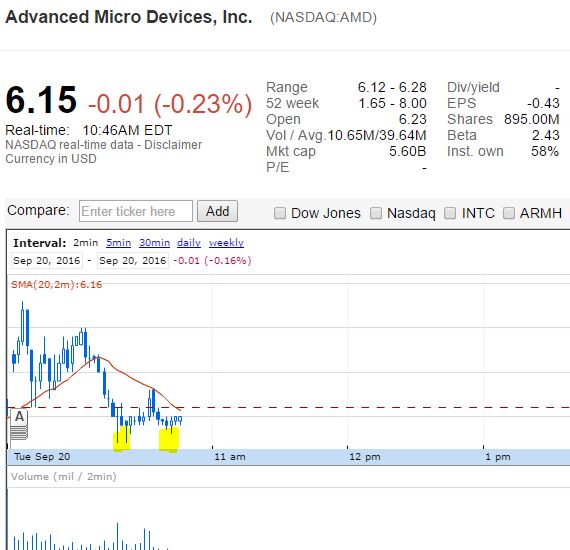Viewport: 570px width, 550px height.
Task: Check the Dow Jones compare checkbox
Action: pyautogui.click(x=280, y=213)
